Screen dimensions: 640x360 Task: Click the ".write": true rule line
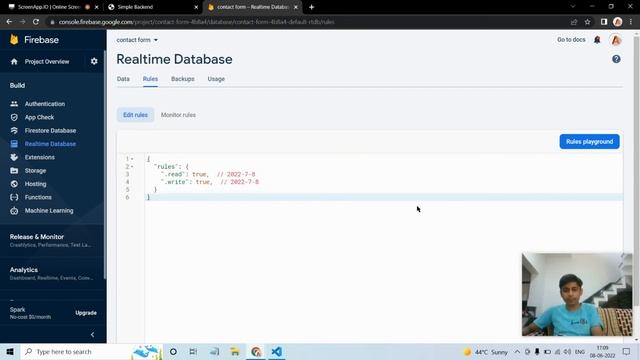(210, 182)
